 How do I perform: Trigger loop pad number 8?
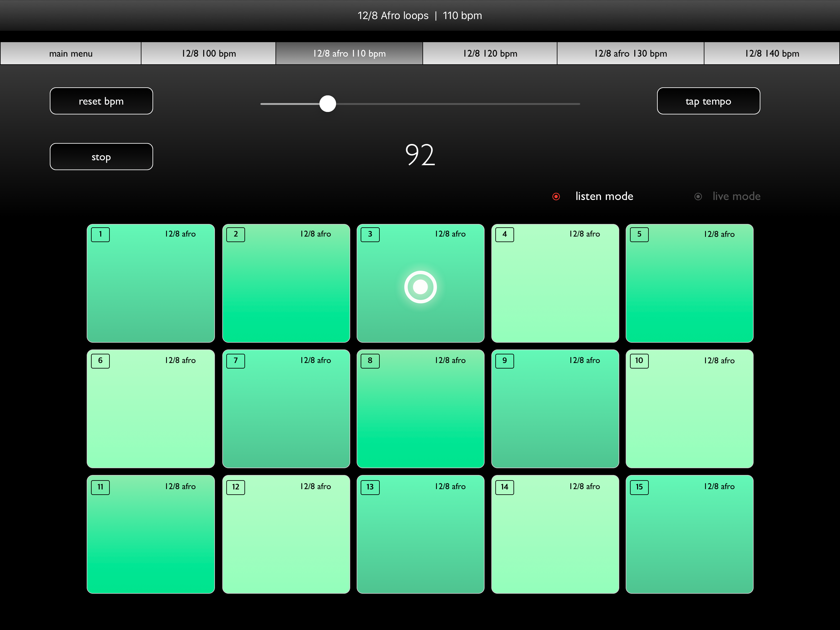click(420, 409)
